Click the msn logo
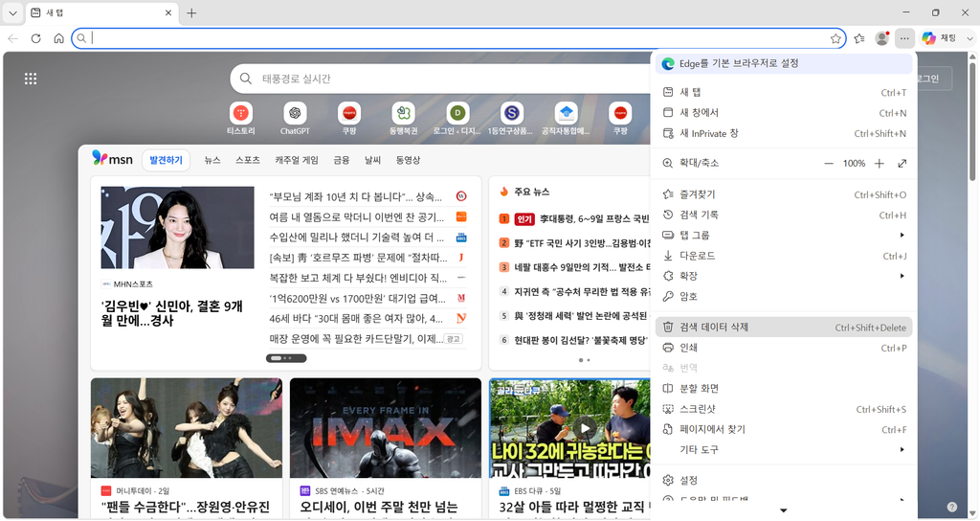Viewport: 980px width, 521px height. [x=113, y=159]
